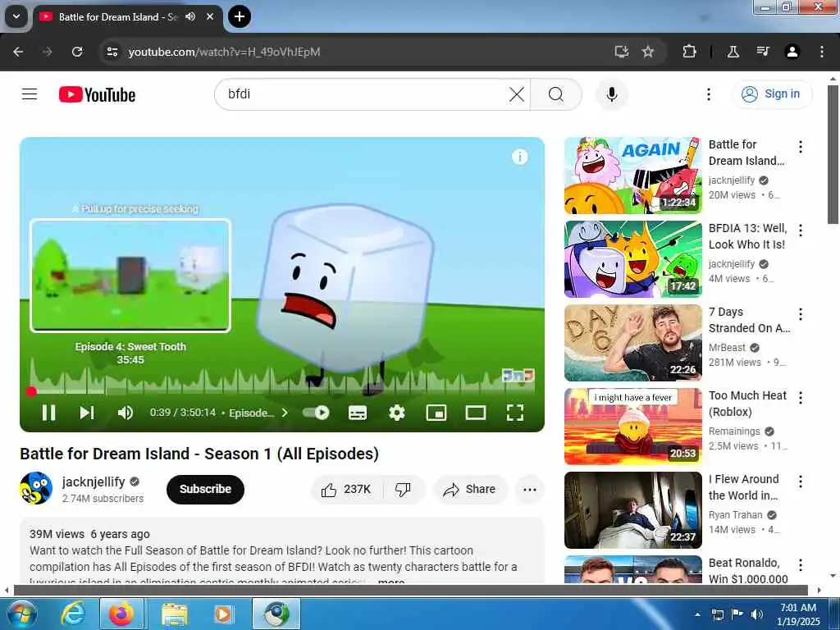Viewport: 840px width, 630px height.
Task: Open the Windows Start menu
Action: [x=21, y=614]
